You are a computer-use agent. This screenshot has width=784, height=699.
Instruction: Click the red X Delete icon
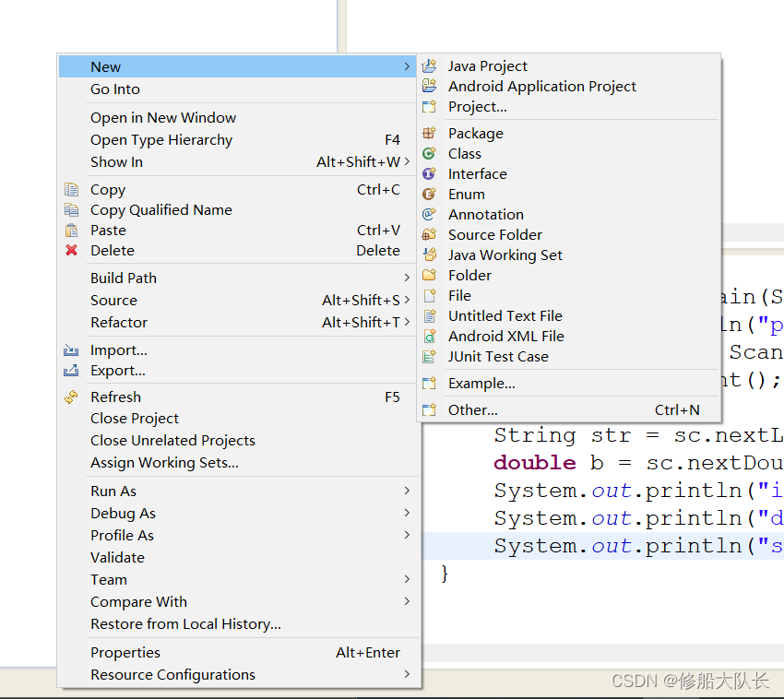(72, 250)
